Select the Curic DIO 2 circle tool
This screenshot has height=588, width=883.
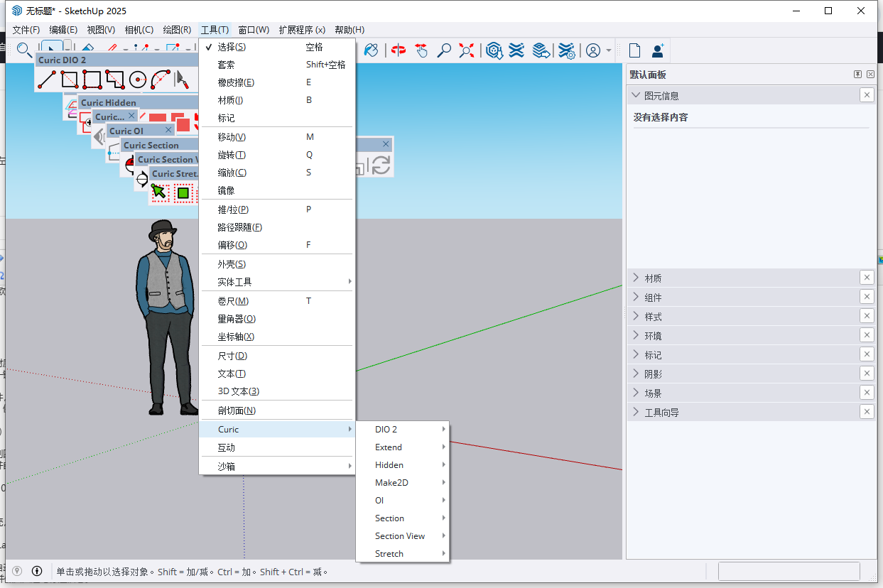[x=138, y=80]
